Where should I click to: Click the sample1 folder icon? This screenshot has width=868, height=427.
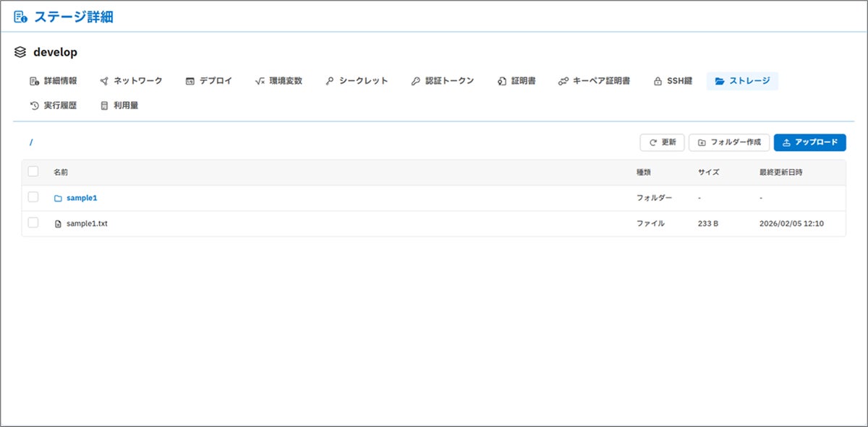(x=58, y=198)
